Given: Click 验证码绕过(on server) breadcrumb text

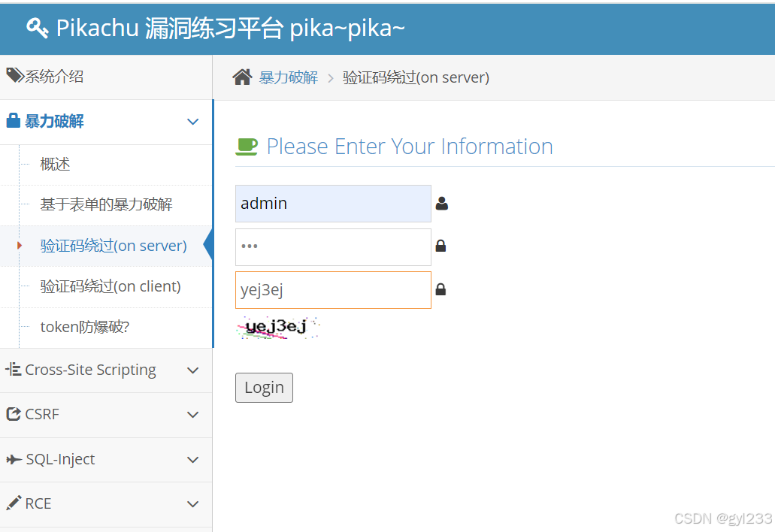Looking at the screenshot, I should click(416, 77).
